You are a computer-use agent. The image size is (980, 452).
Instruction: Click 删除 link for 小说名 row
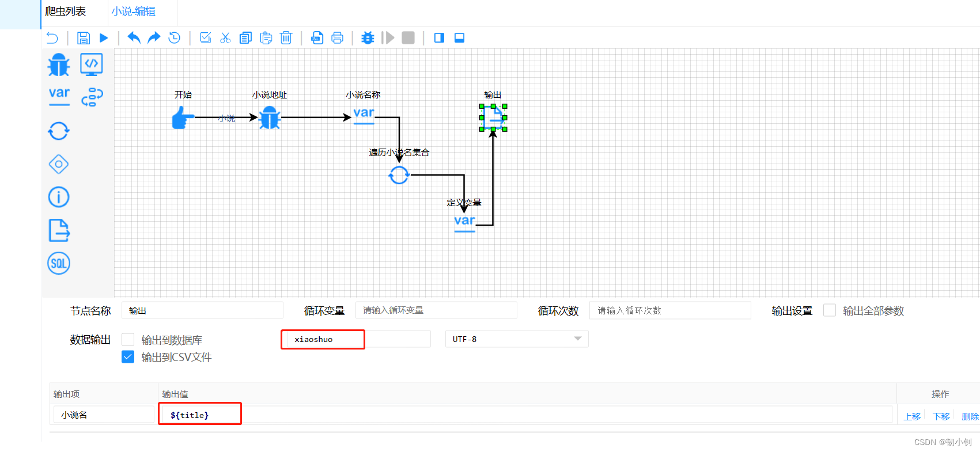coord(970,416)
